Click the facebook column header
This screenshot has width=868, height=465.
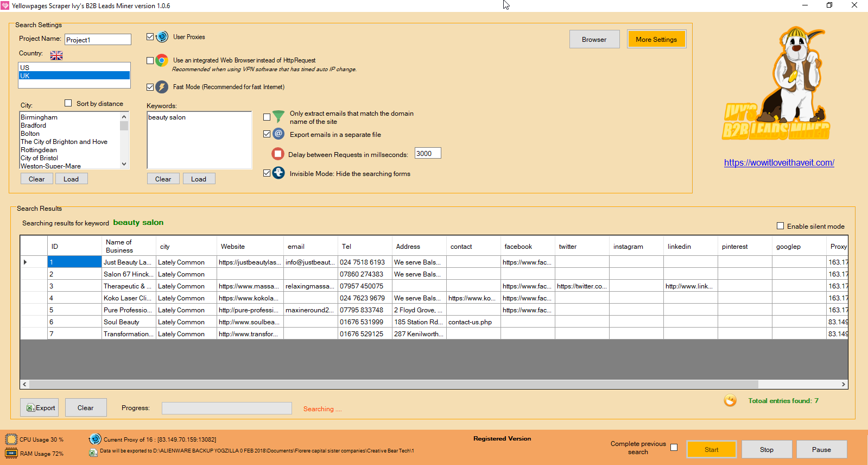click(528, 246)
